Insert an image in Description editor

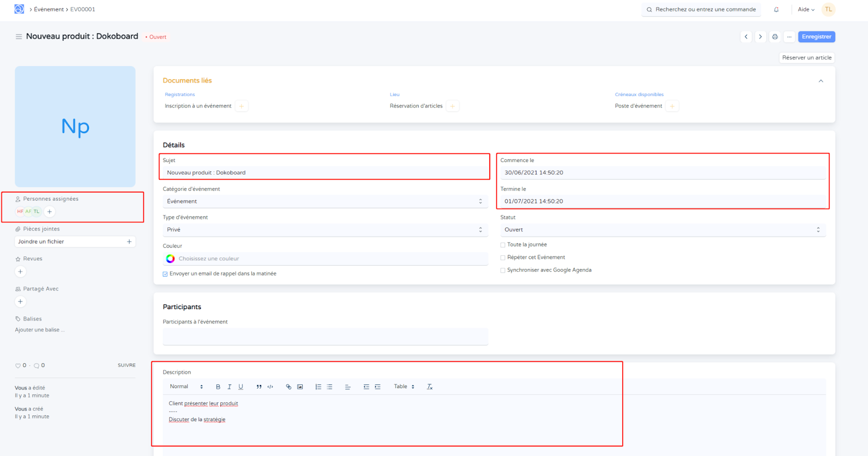pyautogui.click(x=300, y=387)
